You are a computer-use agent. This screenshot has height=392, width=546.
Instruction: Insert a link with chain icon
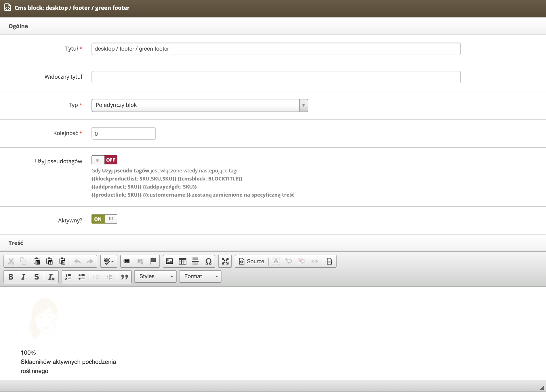tap(127, 261)
